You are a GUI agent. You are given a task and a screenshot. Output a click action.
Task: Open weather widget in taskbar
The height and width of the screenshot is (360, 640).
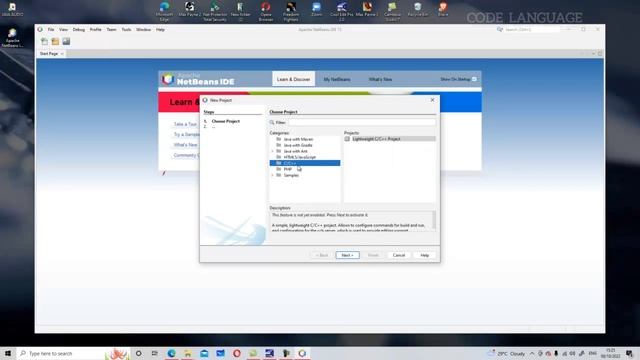coord(507,353)
